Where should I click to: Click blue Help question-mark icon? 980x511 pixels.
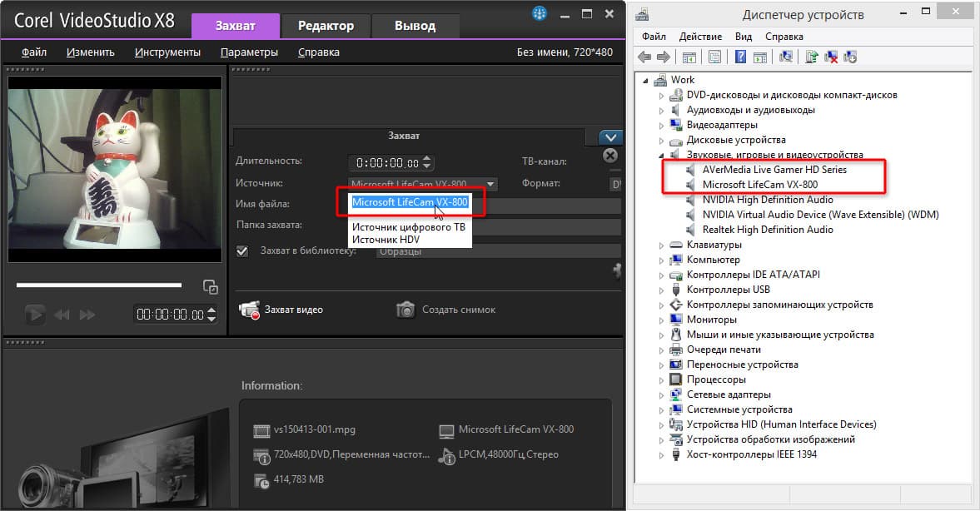740,57
